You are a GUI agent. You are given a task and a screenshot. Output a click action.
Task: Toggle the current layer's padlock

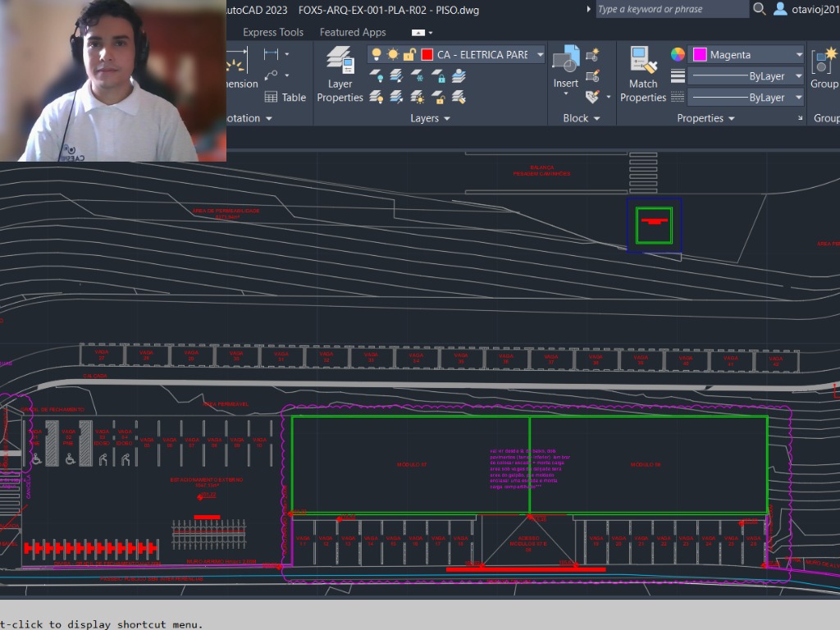(409, 55)
